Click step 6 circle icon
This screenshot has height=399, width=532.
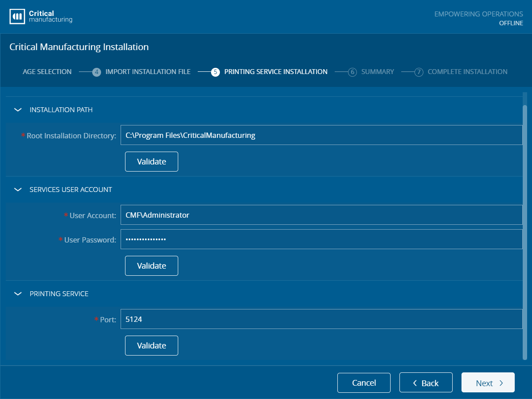point(352,72)
